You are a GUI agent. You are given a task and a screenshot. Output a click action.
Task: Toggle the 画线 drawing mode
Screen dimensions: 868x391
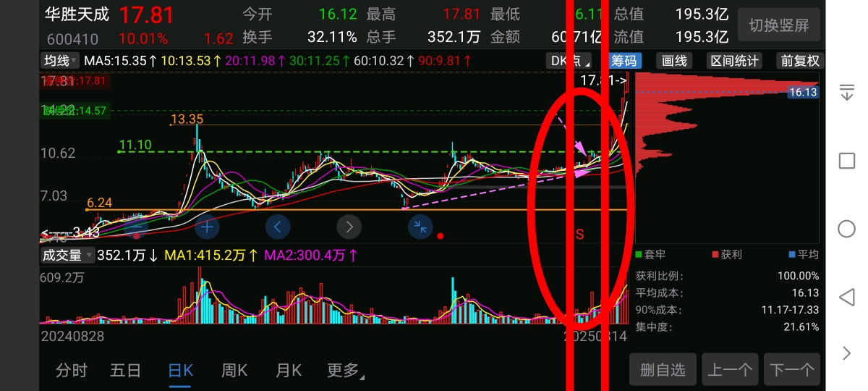coord(674,61)
